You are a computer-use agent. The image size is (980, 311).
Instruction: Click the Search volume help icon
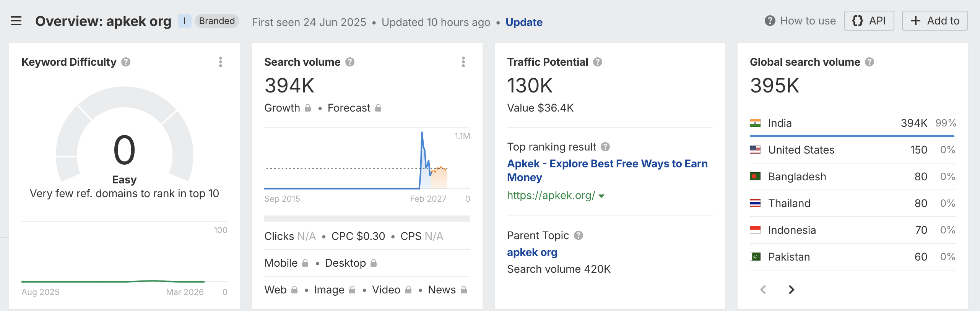click(x=350, y=62)
